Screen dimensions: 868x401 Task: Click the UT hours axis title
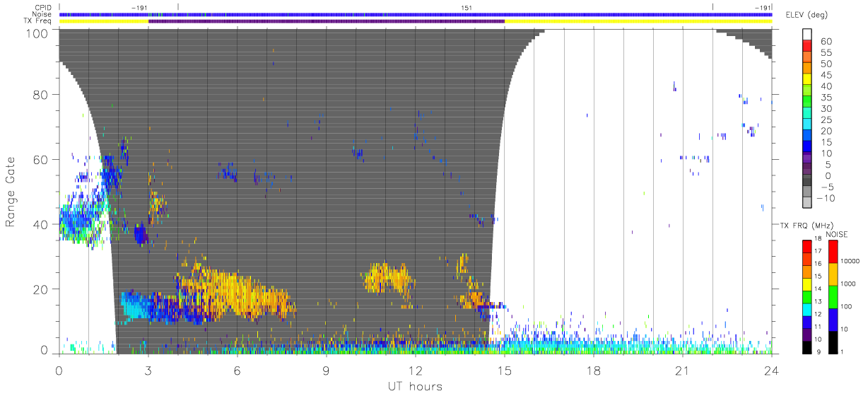415,386
